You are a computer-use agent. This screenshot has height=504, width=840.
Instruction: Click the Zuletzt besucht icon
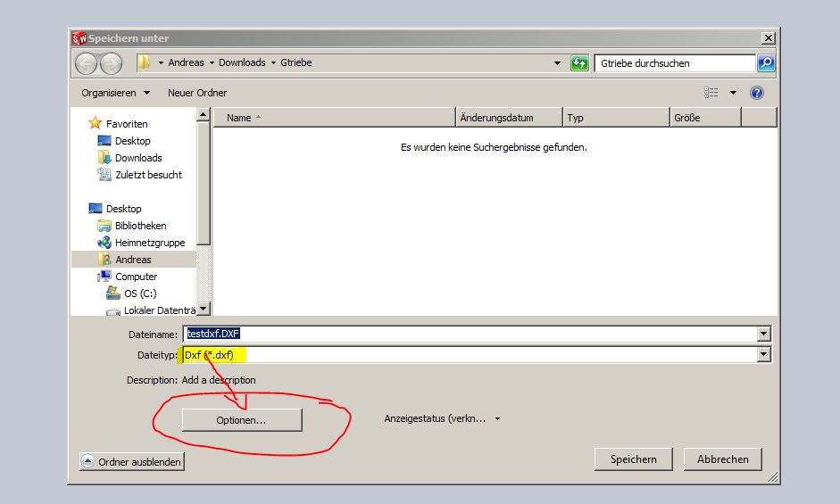[104, 175]
